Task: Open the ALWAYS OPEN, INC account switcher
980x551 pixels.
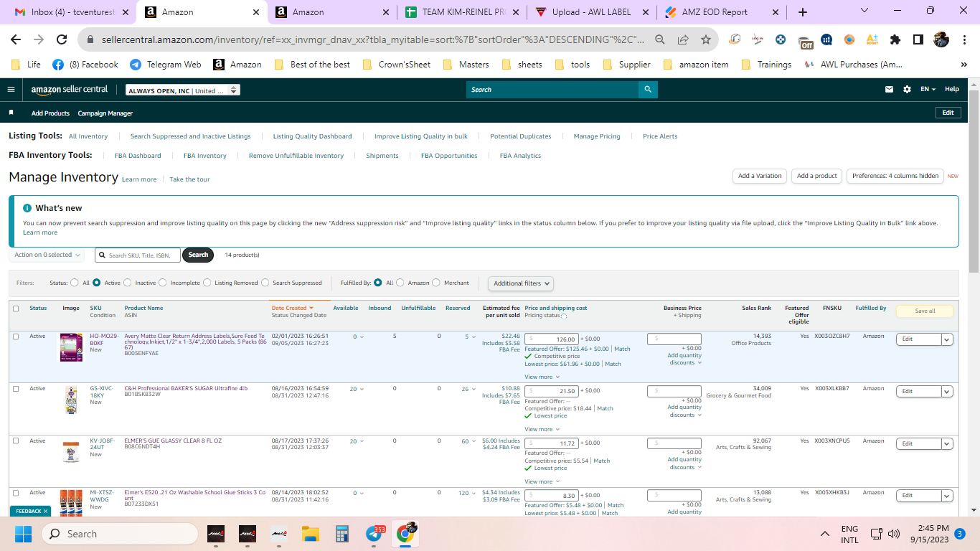Action: point(182,90)
